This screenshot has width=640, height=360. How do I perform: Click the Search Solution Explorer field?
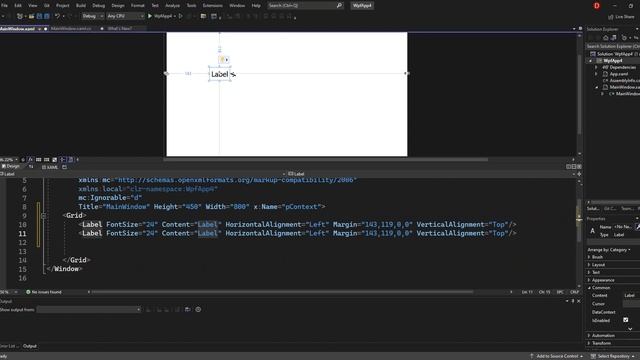pos(613,46)
